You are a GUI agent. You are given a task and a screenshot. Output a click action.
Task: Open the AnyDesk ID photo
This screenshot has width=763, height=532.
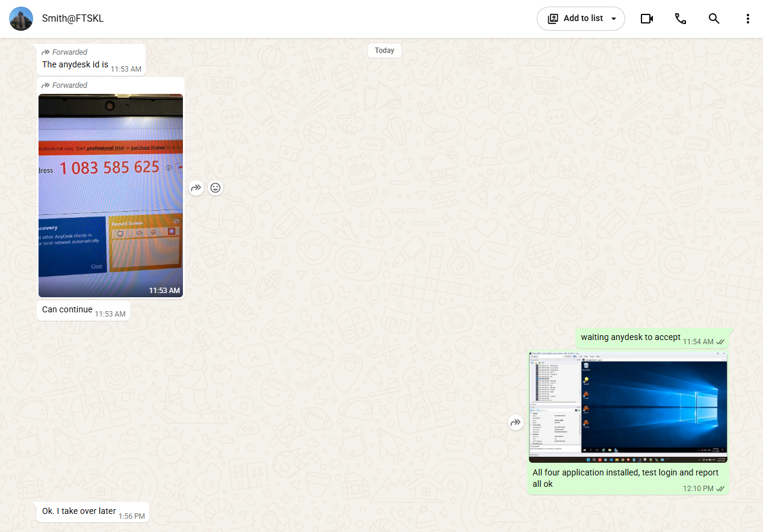click(111, 196)
